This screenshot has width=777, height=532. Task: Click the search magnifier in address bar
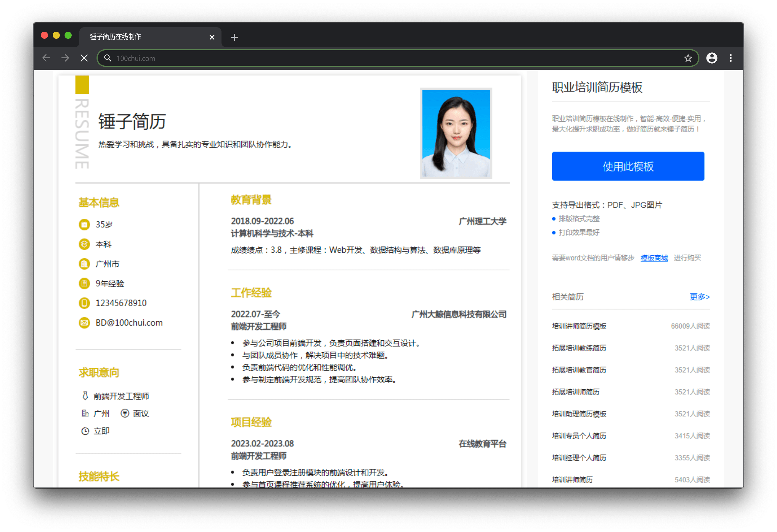107,58
